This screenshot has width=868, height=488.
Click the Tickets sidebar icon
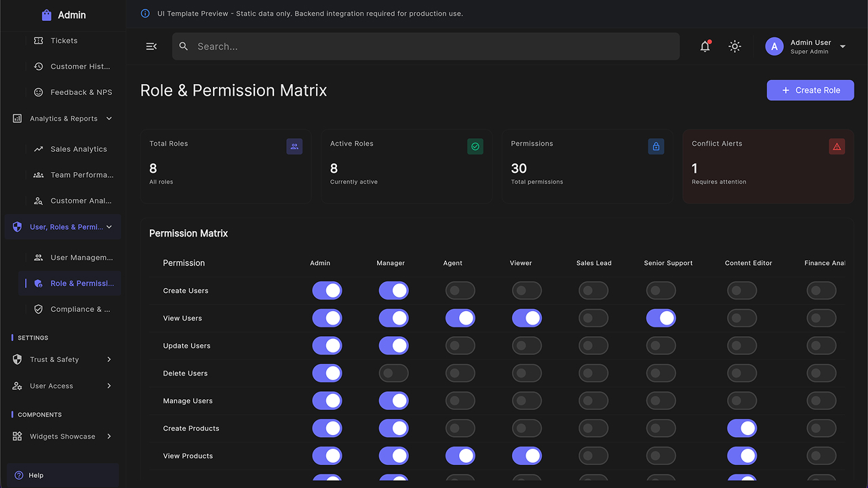pos(39,41)
